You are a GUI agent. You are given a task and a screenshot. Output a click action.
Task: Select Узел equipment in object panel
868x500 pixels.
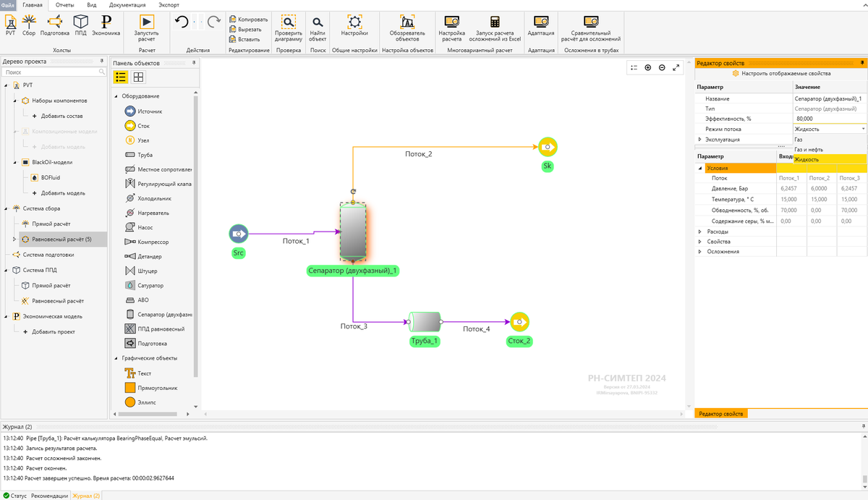point(137,140)
